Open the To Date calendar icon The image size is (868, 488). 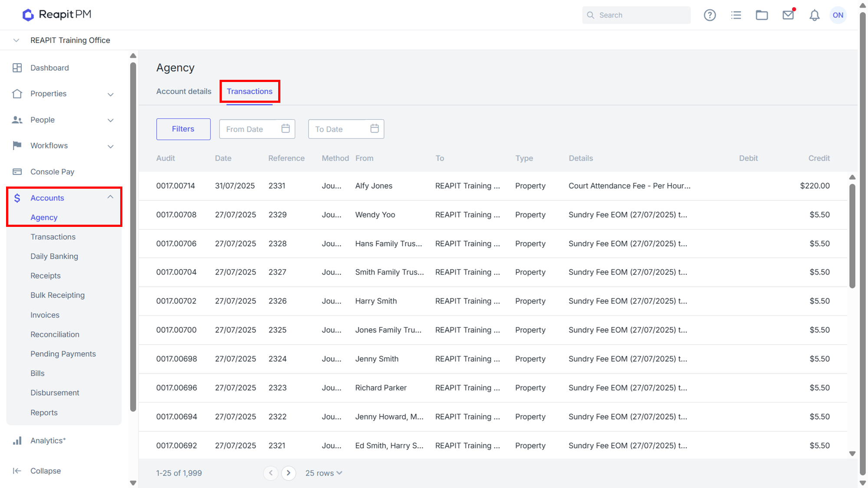click(x=375, y=128)
